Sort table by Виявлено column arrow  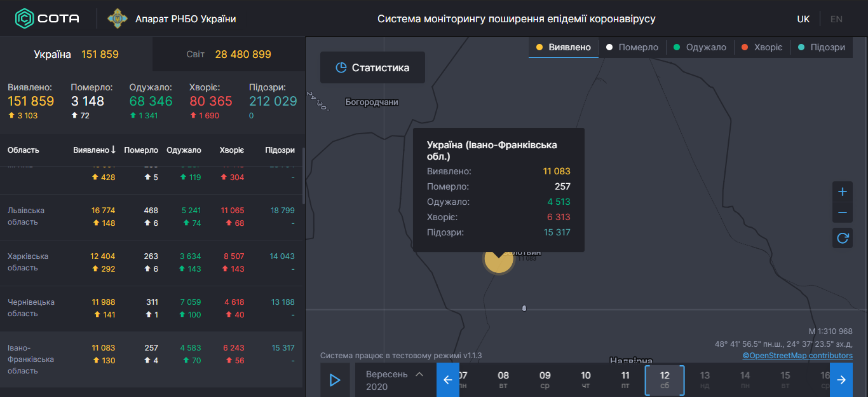click(x=113, y=150)
